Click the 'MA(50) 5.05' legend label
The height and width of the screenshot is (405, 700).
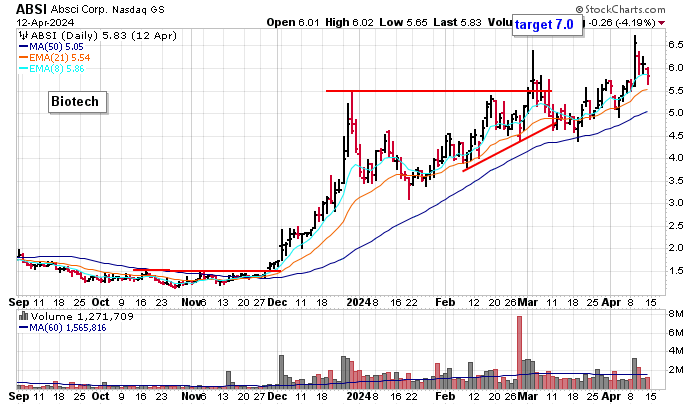pos(56,47)
